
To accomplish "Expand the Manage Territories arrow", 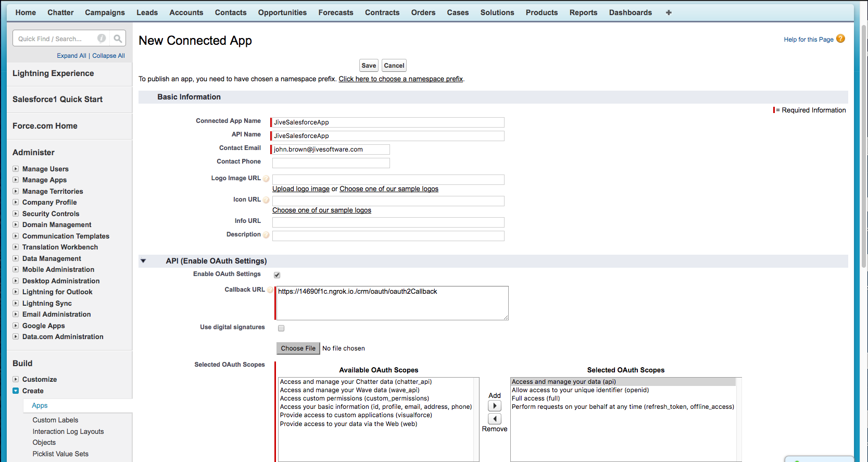I will [x=16, y=191].
